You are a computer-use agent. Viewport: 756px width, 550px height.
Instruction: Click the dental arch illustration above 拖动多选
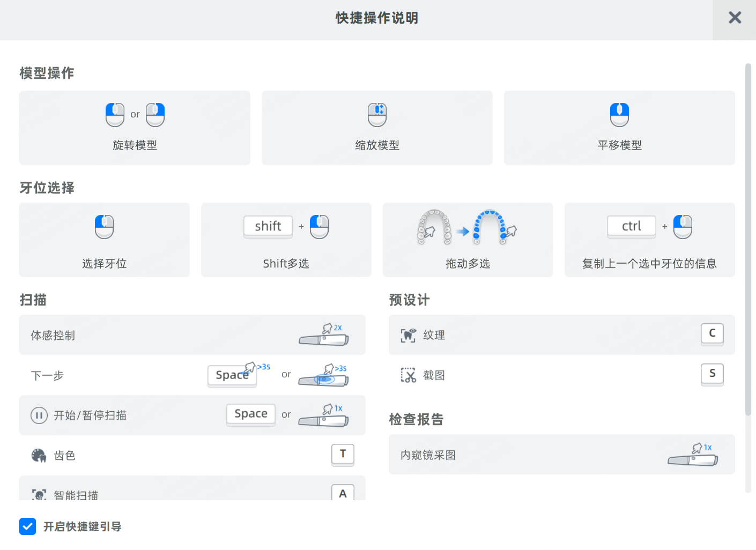(468, 227)
